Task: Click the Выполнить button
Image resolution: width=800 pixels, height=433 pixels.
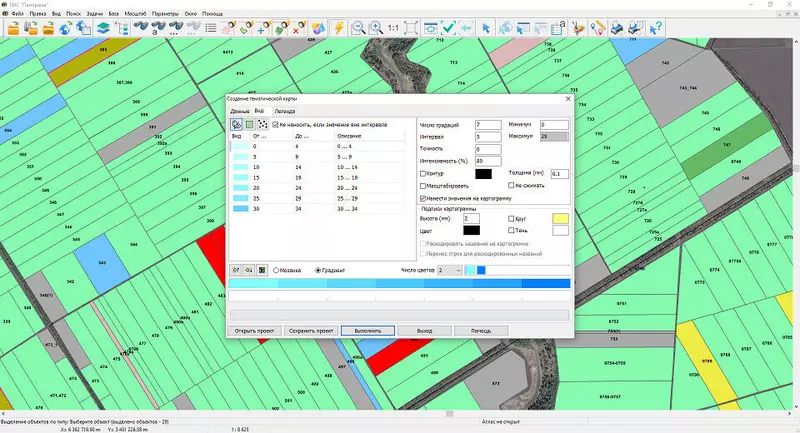Action: click(367, 330)
